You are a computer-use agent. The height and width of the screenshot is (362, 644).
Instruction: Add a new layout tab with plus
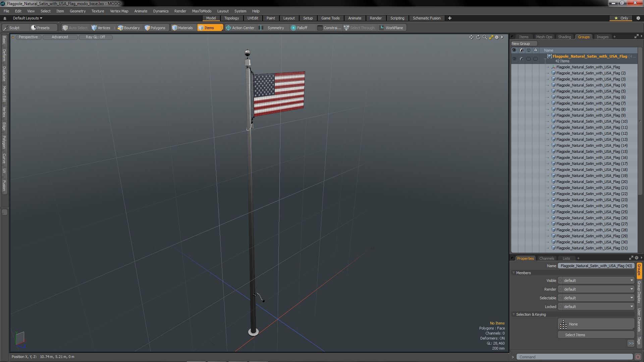coord(449,18)
